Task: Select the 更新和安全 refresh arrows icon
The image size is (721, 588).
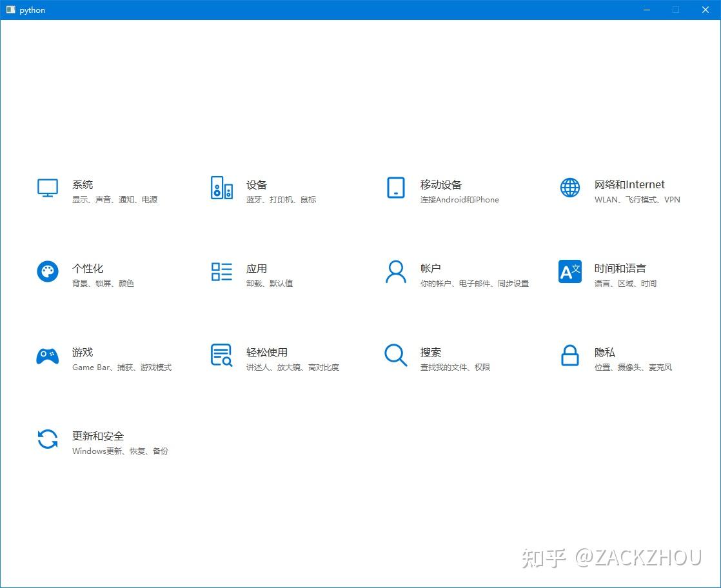Action: coord(47,439)
